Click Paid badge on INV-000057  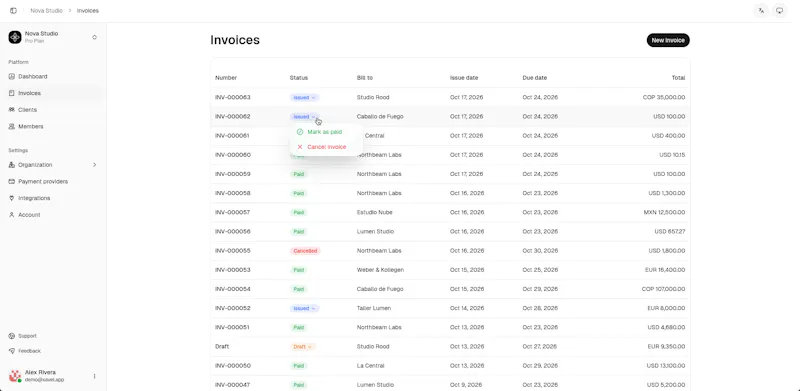(298, 212)
